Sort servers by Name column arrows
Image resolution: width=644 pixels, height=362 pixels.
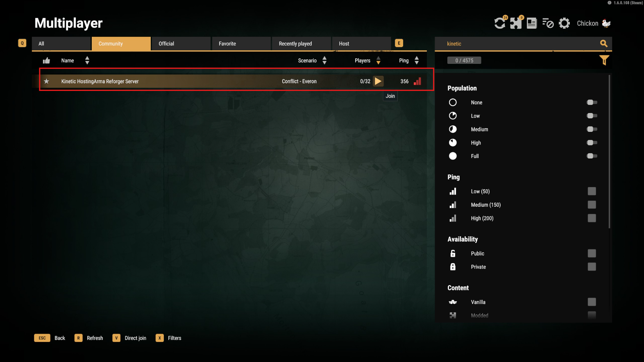pyautogui.click(x=87, y=61)
